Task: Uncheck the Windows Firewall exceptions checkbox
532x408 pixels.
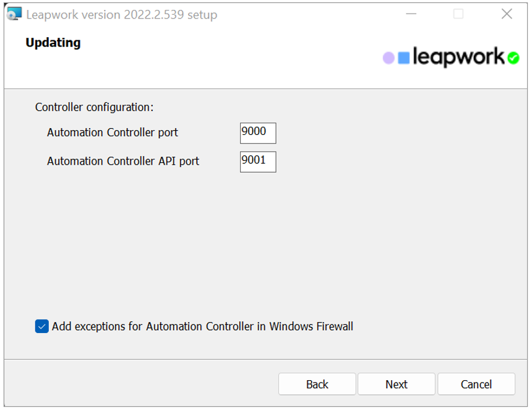Action: coord(41,325)
